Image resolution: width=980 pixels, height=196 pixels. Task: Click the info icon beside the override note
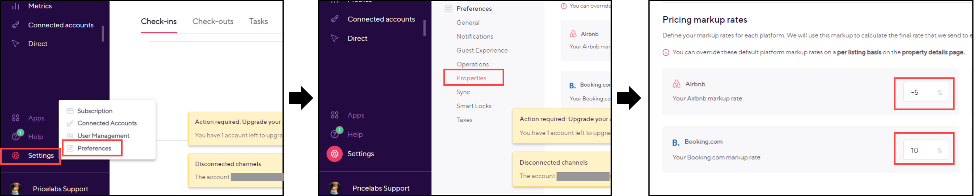pyautogui.click(x=666, y=53)
